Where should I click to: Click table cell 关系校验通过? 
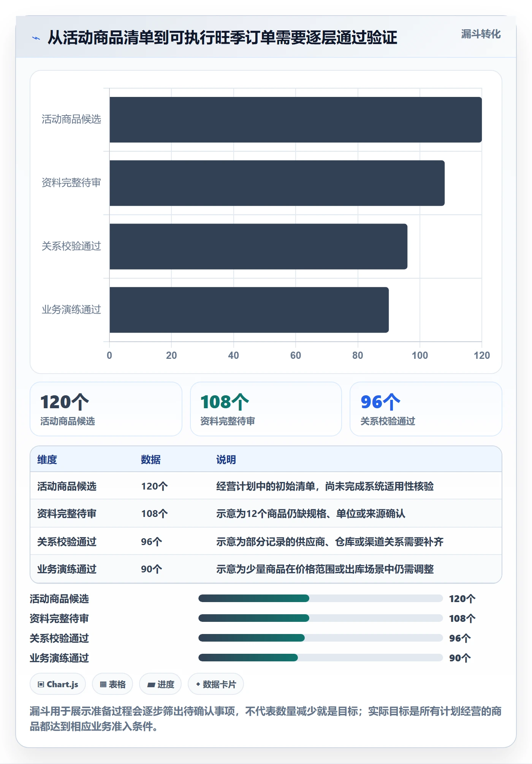click(67, 542)
